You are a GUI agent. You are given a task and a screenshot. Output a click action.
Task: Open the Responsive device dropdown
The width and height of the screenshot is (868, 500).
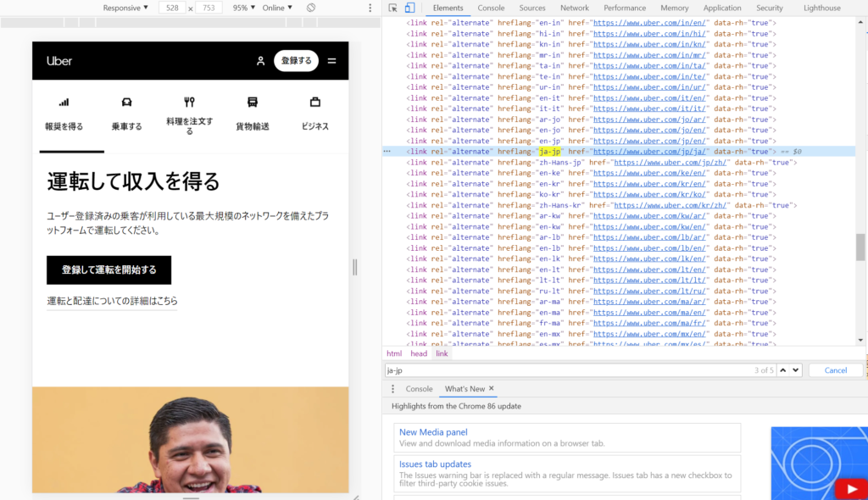click(125, 8)
